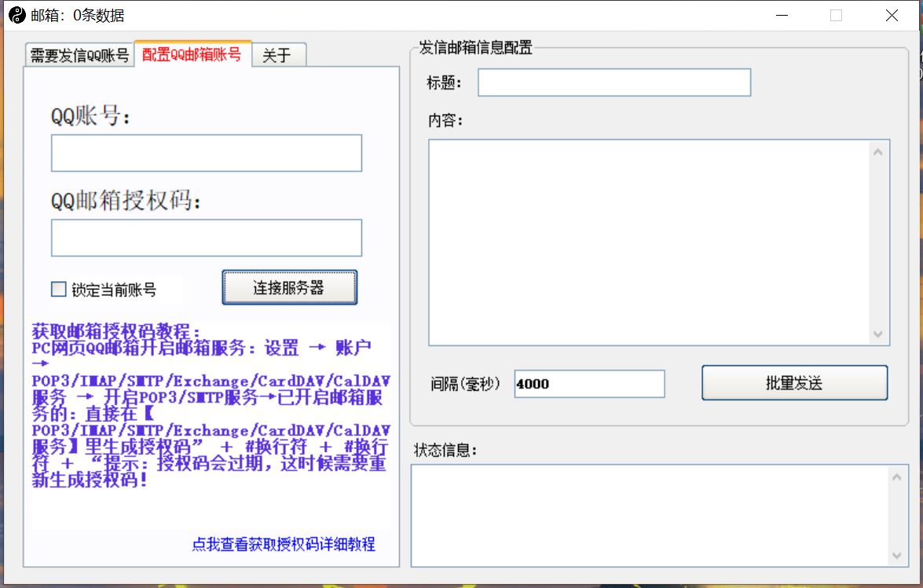Image resolution: width=923 pixels, height=588 pixels.
Task: Click the 内容 scrollbar up arrow
Action: click(878, 152)
